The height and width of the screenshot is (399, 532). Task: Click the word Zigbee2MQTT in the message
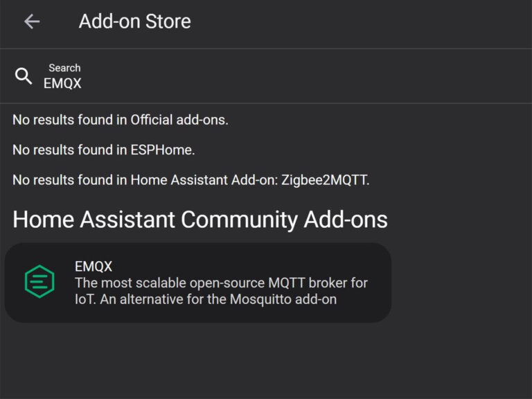(324, 180)
